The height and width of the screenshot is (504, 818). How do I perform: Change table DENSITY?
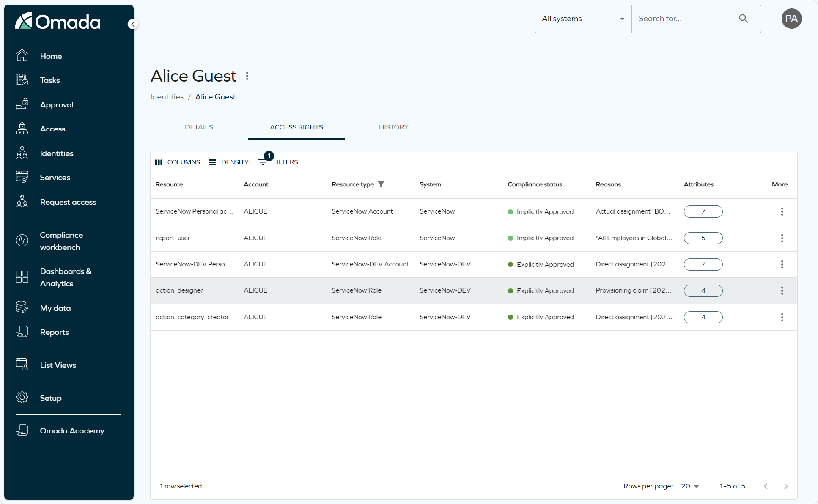[x=229, y=162]
